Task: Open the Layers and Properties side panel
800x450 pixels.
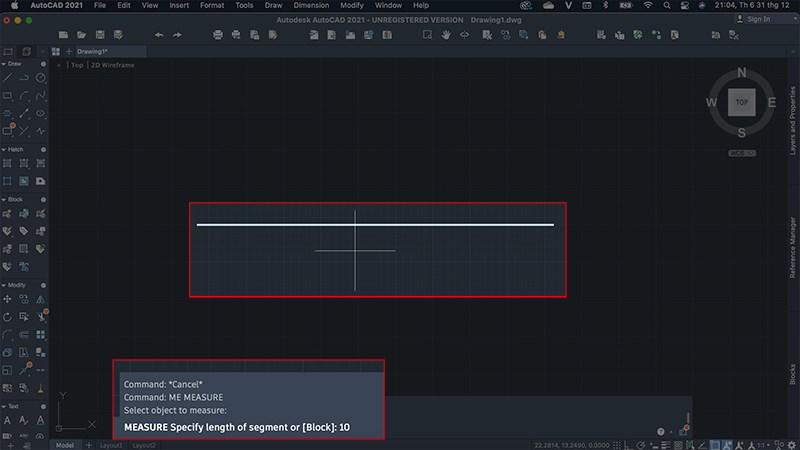Action: coord(792,120)
